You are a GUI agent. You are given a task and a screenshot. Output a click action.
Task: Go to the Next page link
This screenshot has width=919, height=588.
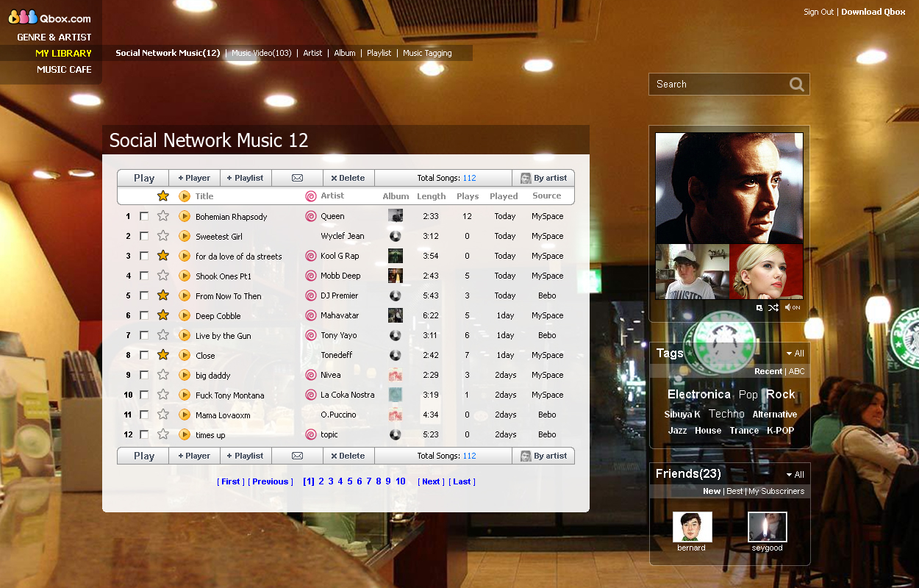coord(431,481)
